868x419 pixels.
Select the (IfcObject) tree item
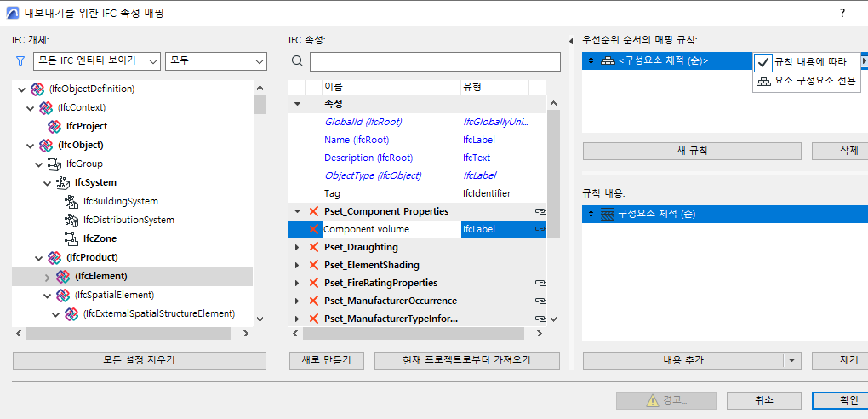tap(80, 146)
